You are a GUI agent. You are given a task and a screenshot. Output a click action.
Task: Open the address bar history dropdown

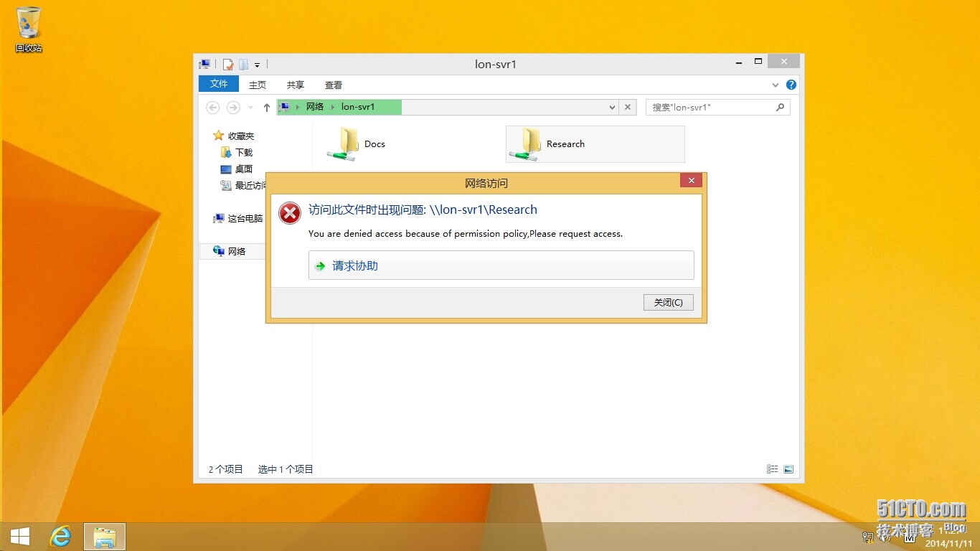point(612,108)
